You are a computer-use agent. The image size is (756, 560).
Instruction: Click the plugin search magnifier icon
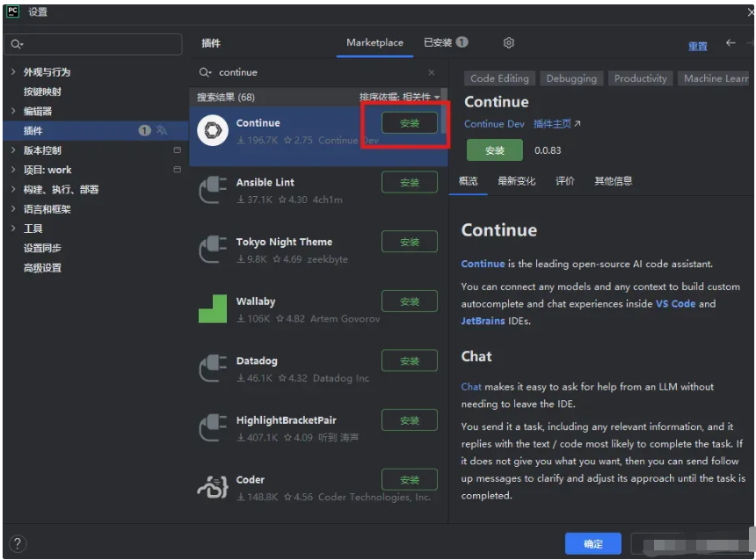pos(205,72)
